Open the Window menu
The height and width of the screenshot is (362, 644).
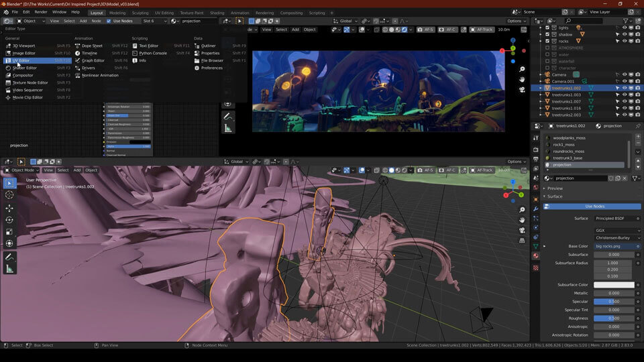coord(59,12)
